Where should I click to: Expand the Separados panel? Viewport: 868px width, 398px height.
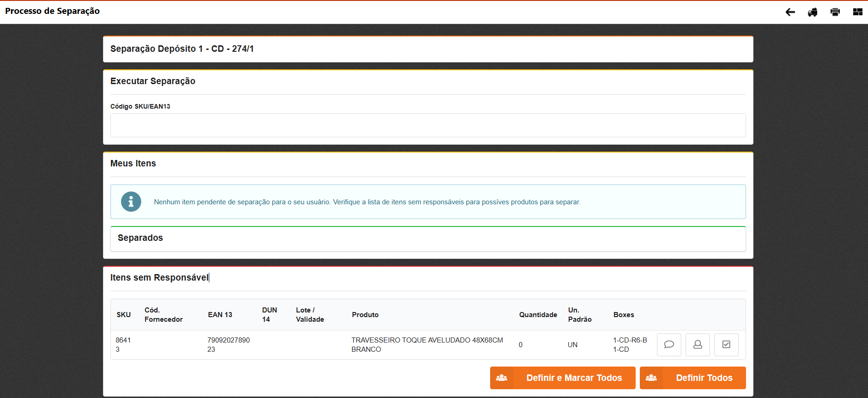[x=140, y=238]
